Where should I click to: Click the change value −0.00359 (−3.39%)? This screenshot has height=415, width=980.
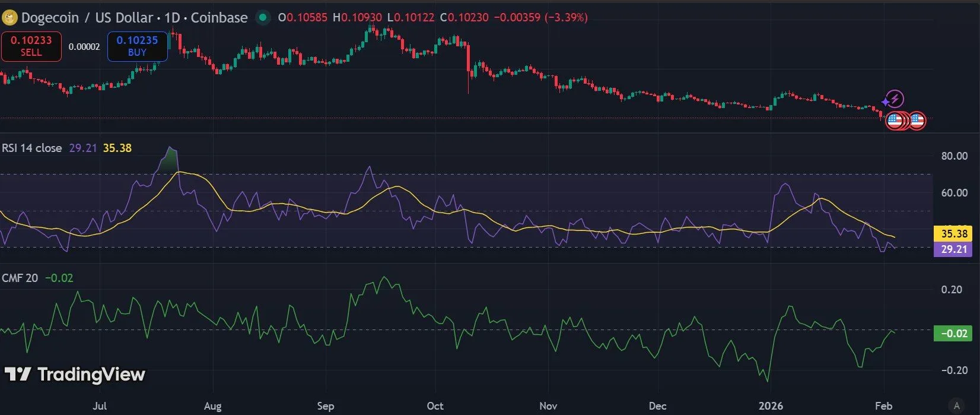pos(540,17)
